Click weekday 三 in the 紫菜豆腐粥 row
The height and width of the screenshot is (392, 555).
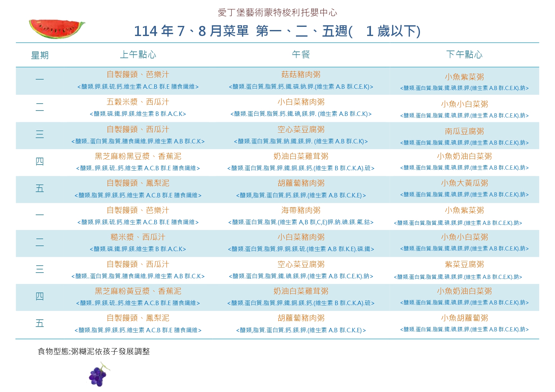(x=40, y=269)
